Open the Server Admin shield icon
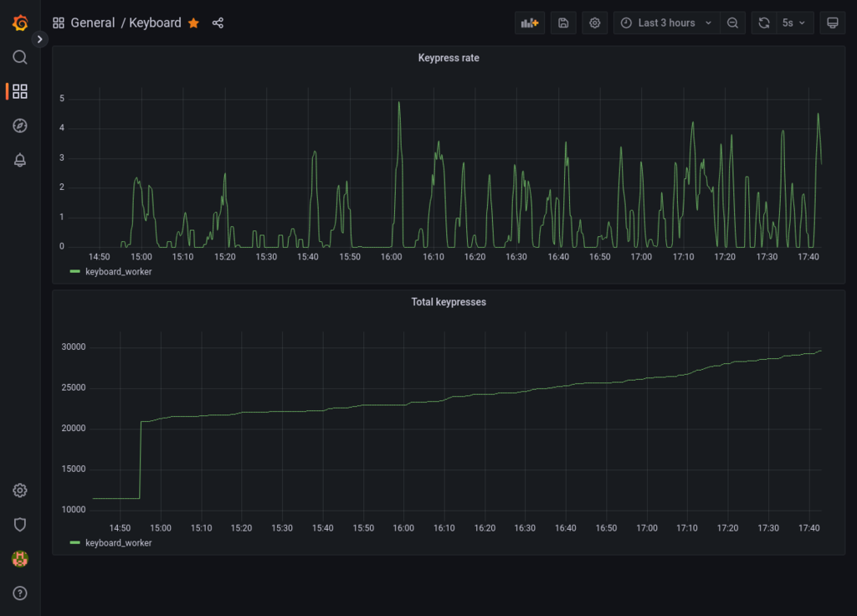857x616 pixels. (x=20, y=525)
